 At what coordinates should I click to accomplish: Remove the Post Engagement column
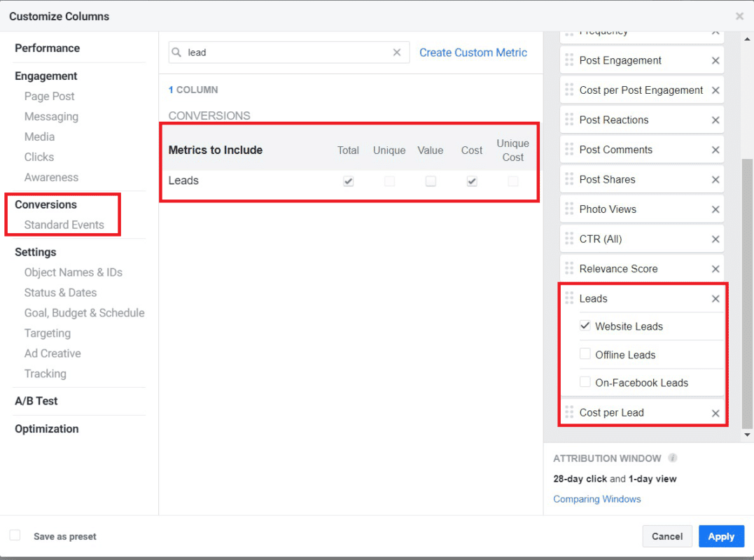coord(715,61)
